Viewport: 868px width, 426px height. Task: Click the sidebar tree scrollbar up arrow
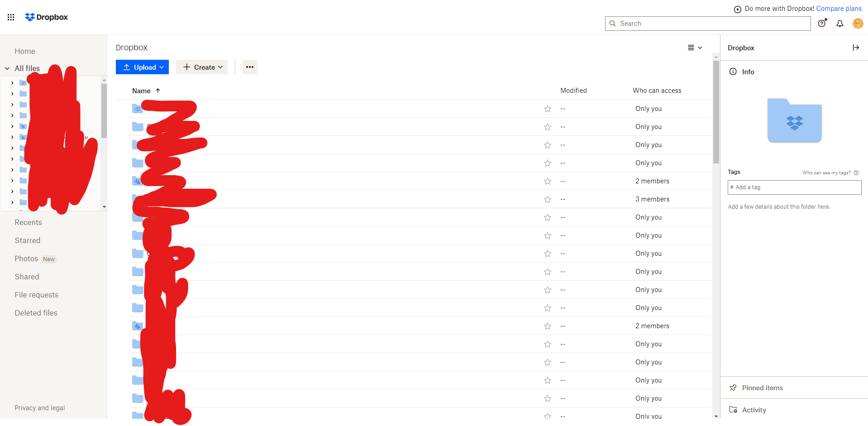(x=104, y=80)
